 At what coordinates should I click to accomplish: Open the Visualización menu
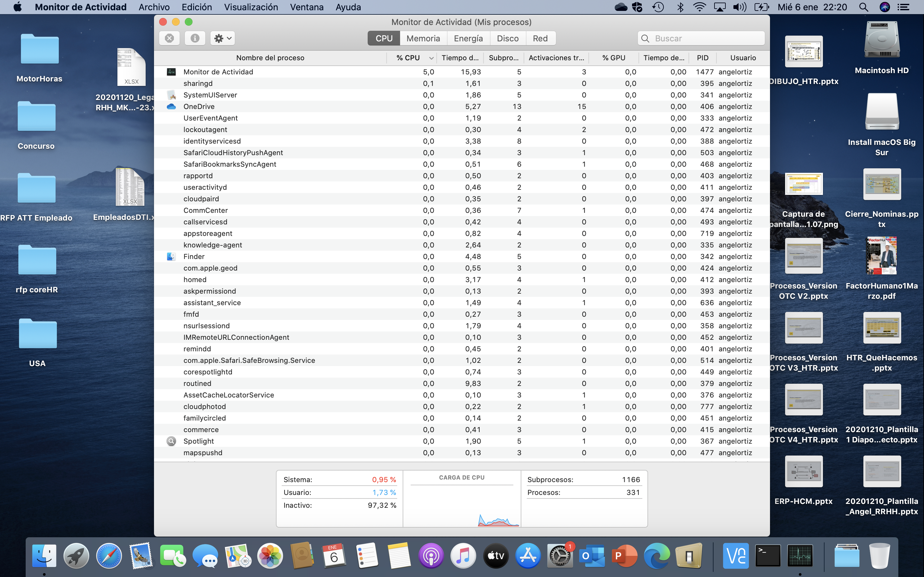[251, 7]
